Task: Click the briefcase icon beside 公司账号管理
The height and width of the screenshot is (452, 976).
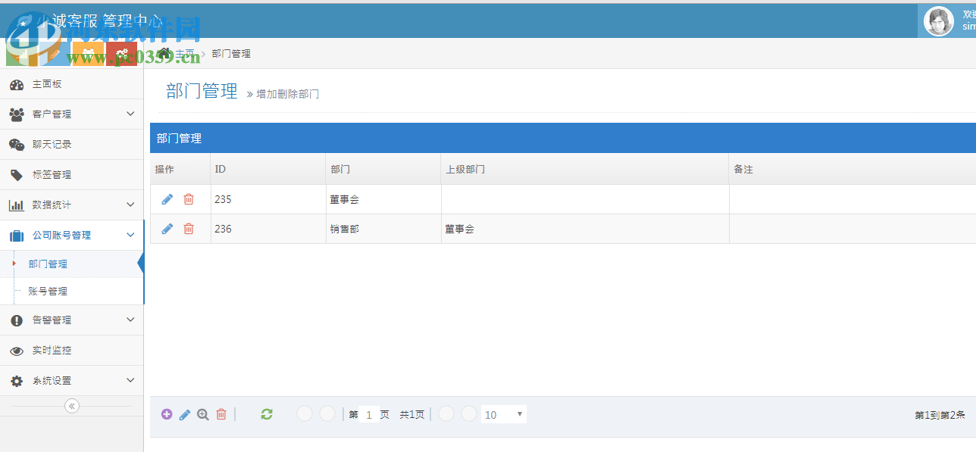Action: (x=17, y=235)
